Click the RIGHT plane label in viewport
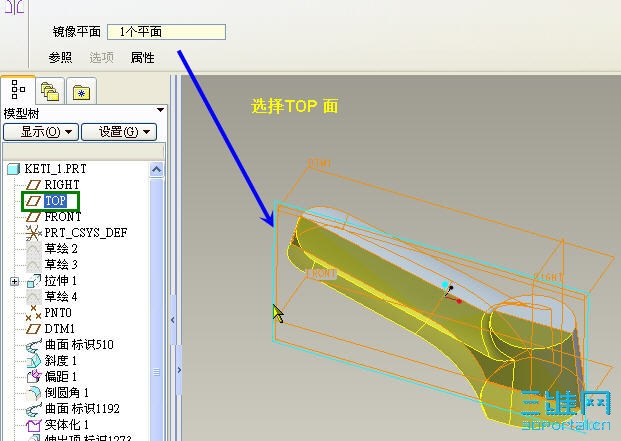This screenshot has width=621, height=441. point(548,277)
